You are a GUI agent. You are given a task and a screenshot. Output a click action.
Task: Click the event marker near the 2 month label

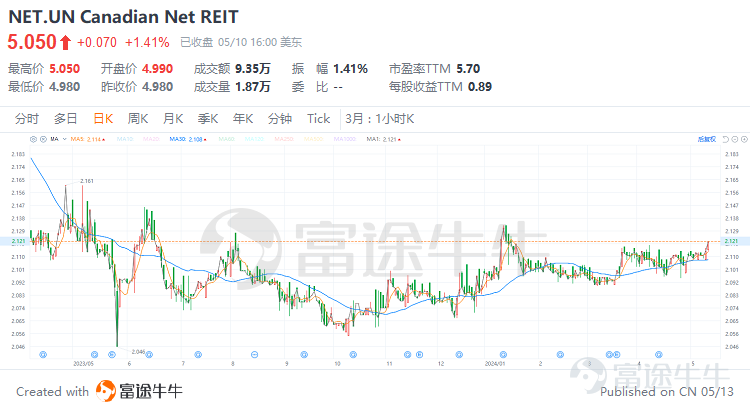pos(560,355)
